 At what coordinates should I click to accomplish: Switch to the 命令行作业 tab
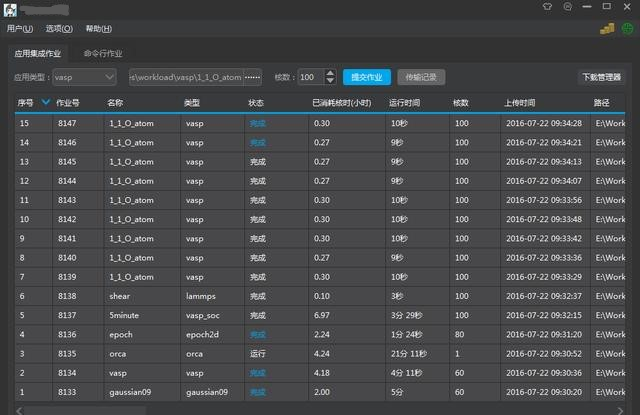point(103,53)
